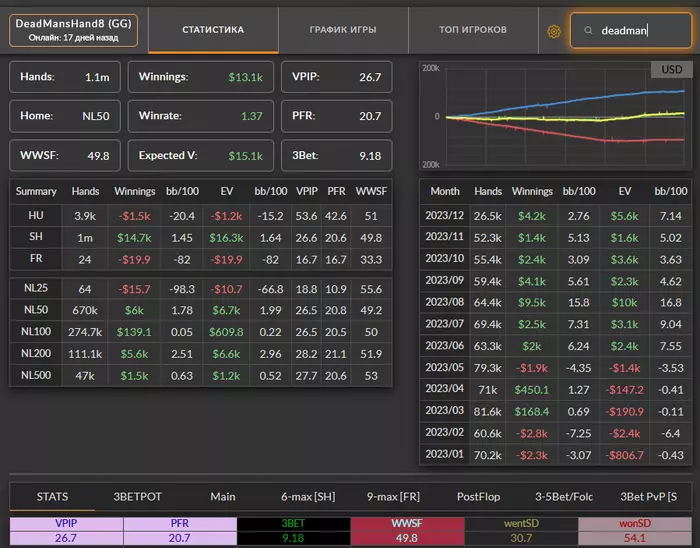Select the NL500 row label

coord(36,375)
